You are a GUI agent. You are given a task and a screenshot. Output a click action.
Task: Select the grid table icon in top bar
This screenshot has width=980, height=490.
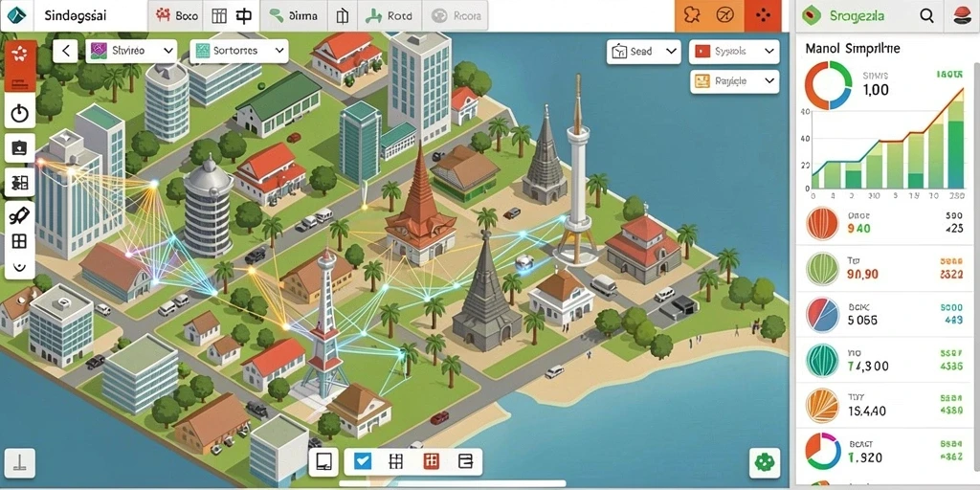219,16
